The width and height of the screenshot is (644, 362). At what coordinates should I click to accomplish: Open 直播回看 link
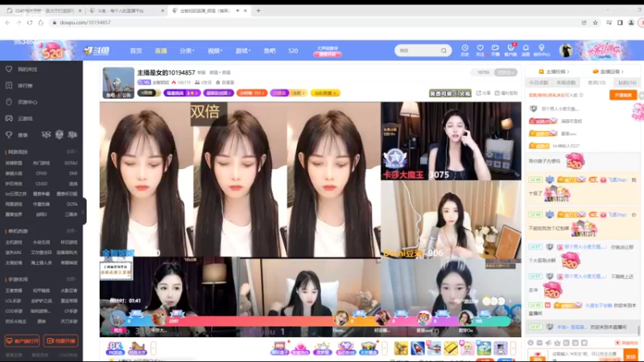pyautogui.click(x=609, y=72)
